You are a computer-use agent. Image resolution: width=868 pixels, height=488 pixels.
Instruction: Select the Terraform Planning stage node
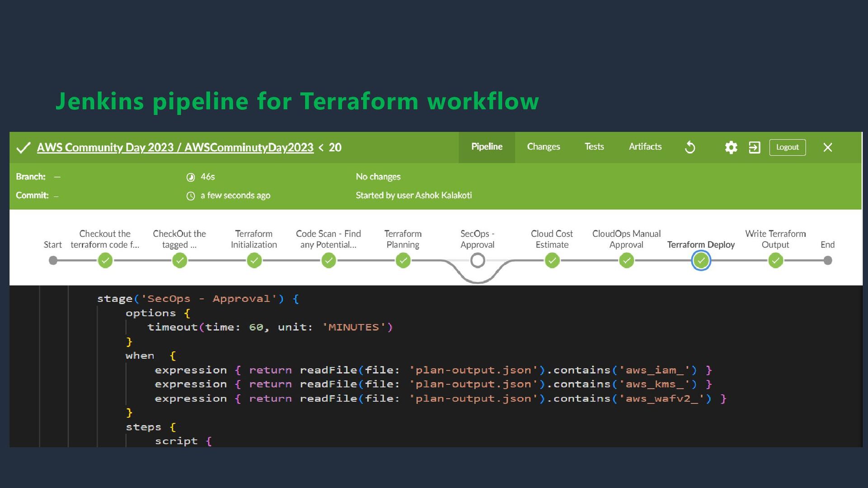pyautogui.click(x=403, y=261)
